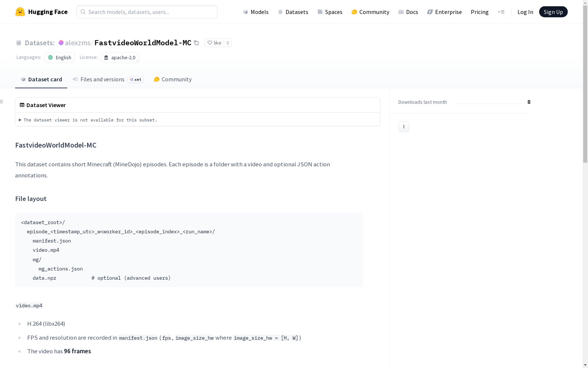Click the Dataset Viewer table icon
Screen dimensions: 588x368
click(x=22, y=105)
